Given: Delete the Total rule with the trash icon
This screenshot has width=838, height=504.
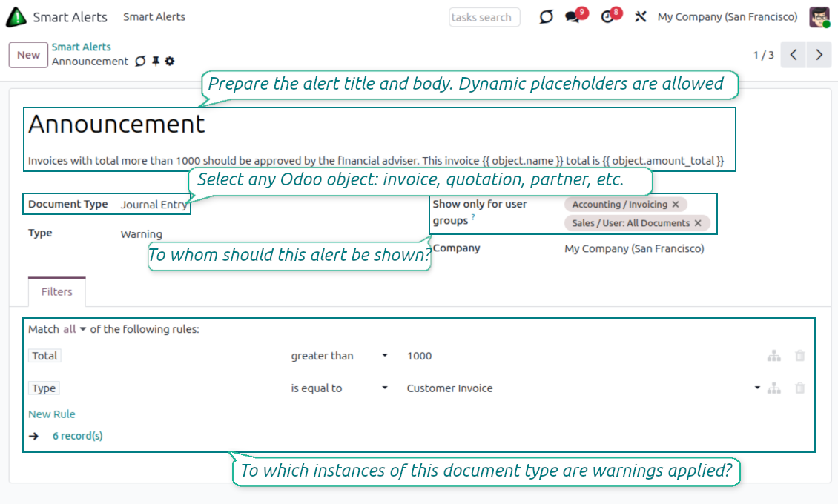Looking at the screenshot, I should (799, 356).
